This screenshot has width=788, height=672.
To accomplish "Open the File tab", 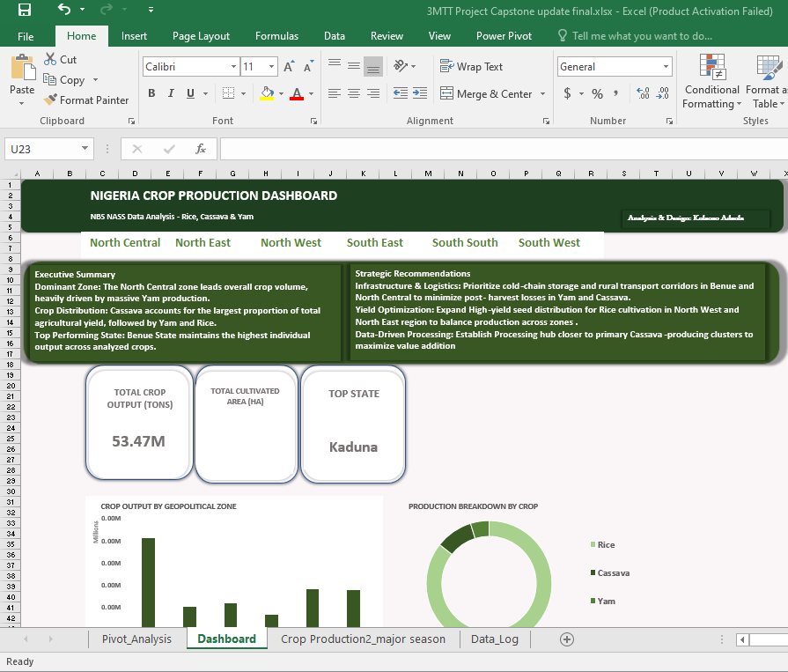I will point(26,36).
